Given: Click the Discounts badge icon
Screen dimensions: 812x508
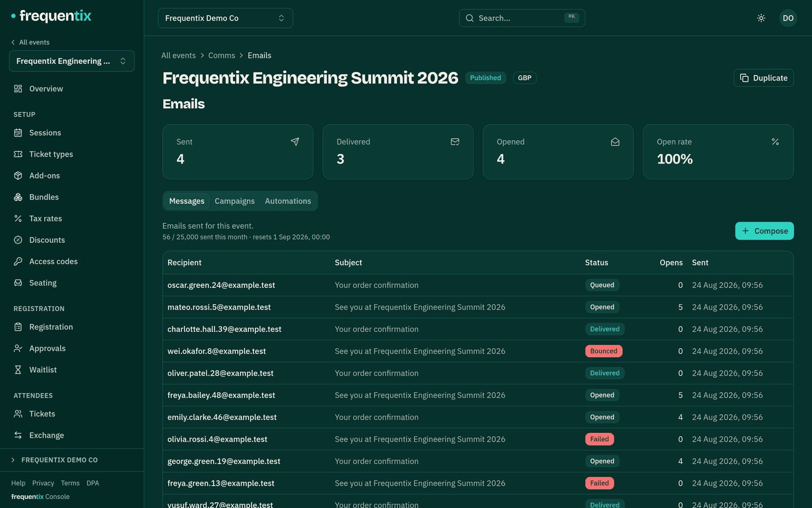Looking at the screenshot, I should [x=18, y=240].
